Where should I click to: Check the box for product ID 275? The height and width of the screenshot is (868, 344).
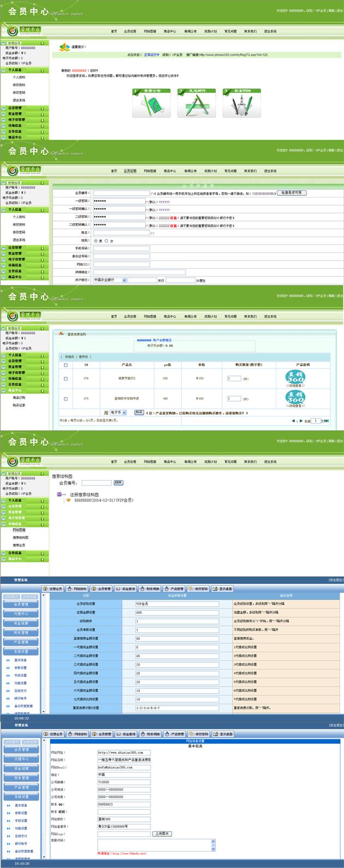66,399
